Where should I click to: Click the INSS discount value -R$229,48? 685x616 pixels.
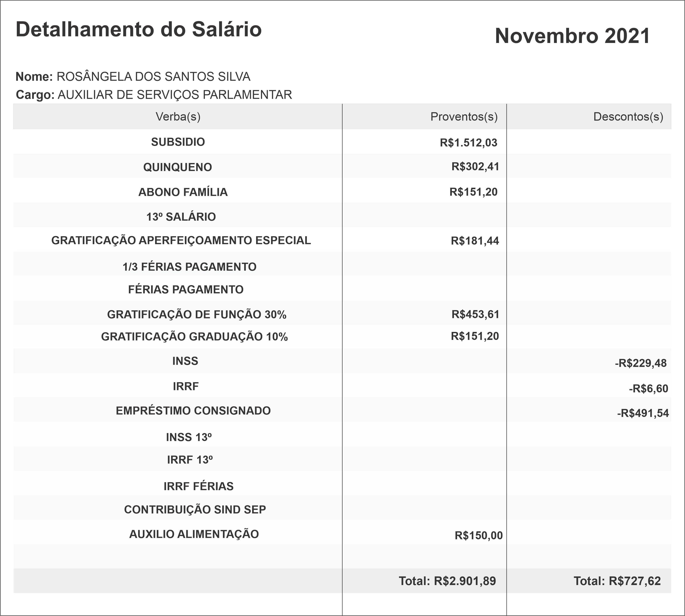tap(641, 363)
